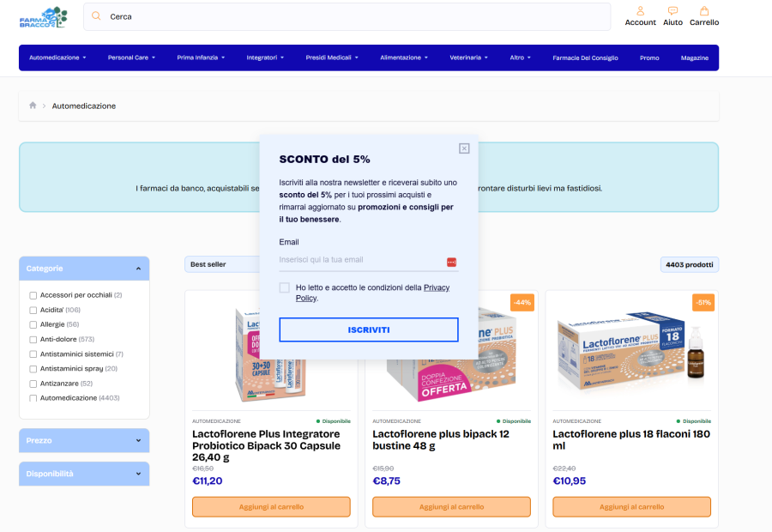Expand the Disponibilità filter panel
This screenshot has width=772, height=532.
[x=84, y=474]
